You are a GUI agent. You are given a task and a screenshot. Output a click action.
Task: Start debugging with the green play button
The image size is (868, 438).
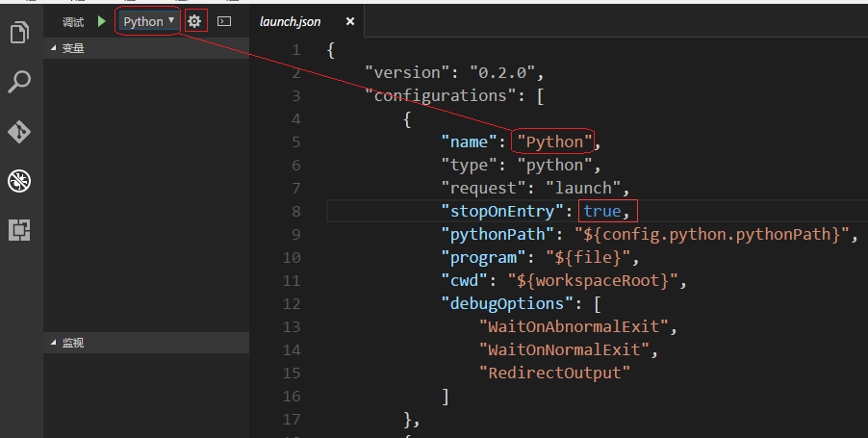point(101,21)
